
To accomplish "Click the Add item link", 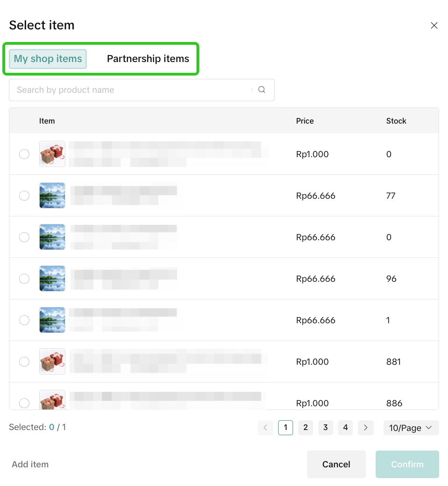I will (x=30, y=465).
